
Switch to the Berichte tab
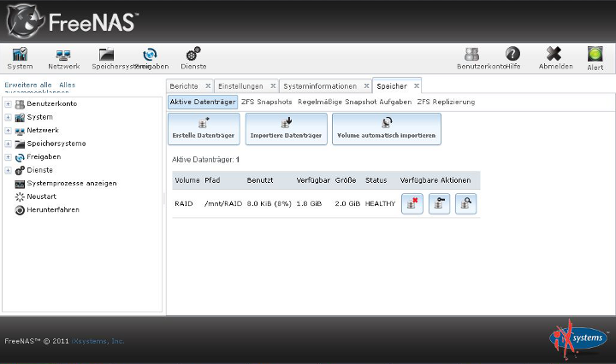click(184, 86)
